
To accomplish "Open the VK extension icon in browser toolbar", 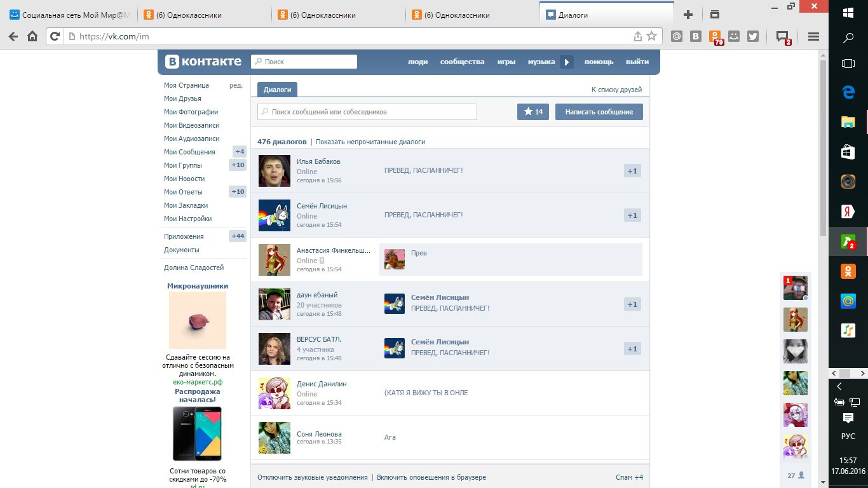I will [x=696, y=36].
